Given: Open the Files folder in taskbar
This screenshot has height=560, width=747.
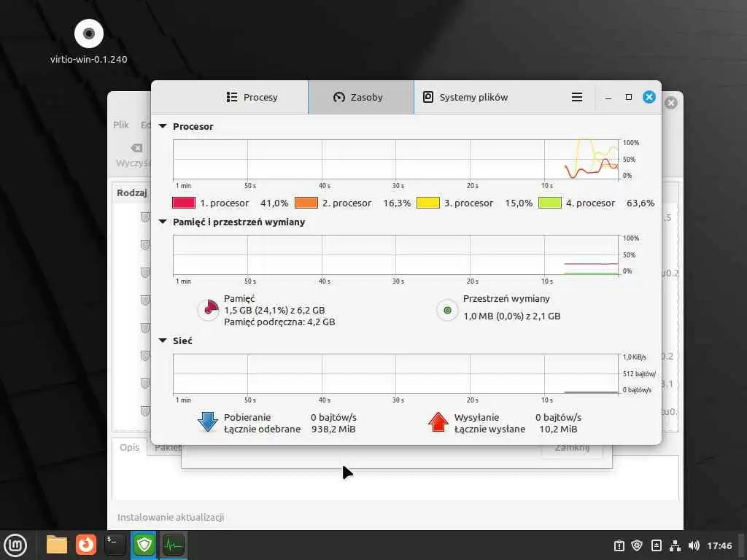Looking at the screenshot, I should point(57,545).
